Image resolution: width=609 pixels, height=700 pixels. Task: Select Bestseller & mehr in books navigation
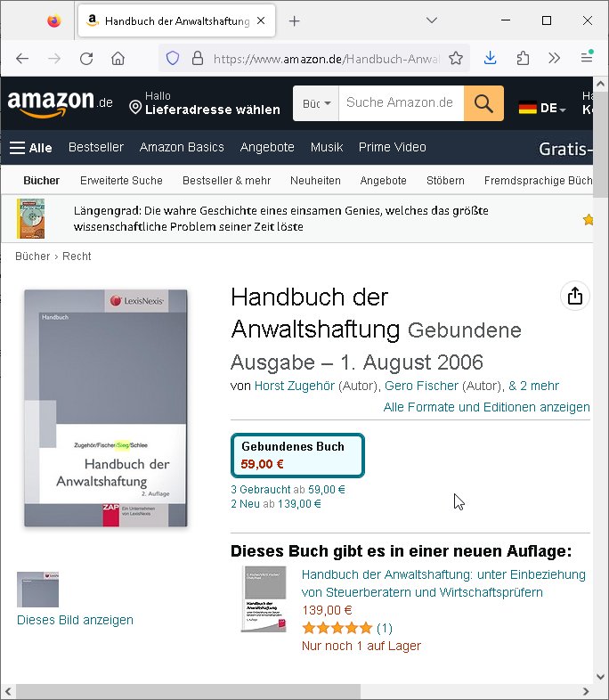pyautogui.click(x=226, y=181)
